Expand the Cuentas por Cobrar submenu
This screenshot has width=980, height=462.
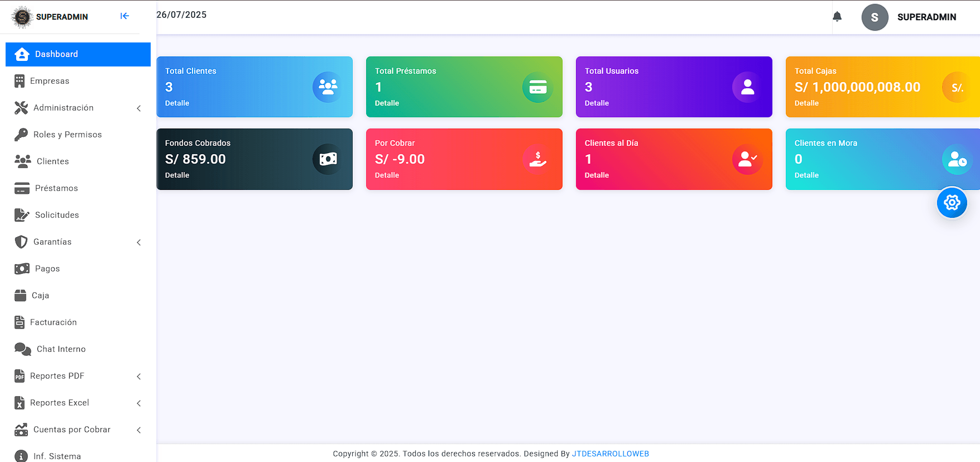[78, 430]
